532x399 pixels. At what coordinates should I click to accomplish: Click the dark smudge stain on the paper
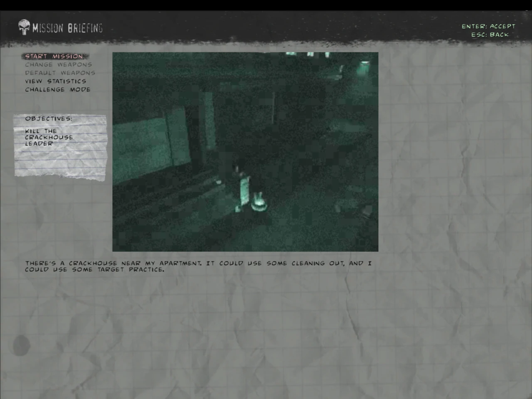[x=21, y=345]
